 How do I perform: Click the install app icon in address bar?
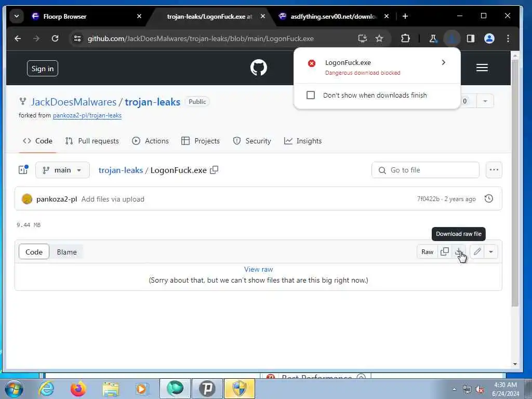[x=362, y=38]
